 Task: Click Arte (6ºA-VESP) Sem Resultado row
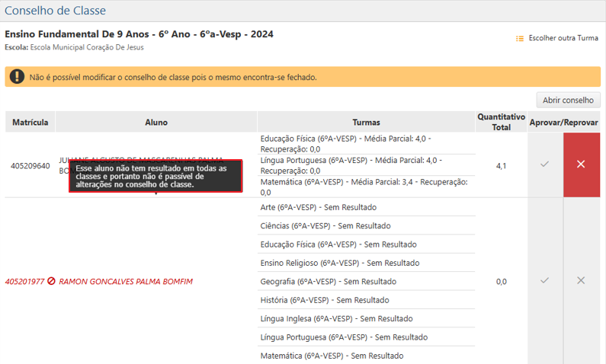pos(366,207)
